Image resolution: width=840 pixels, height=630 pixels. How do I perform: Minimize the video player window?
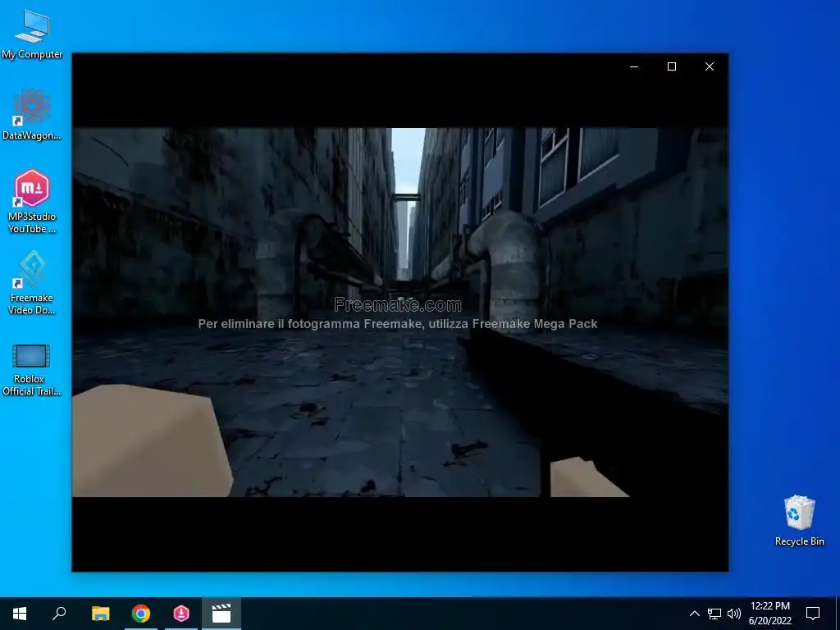pos(634,66)
